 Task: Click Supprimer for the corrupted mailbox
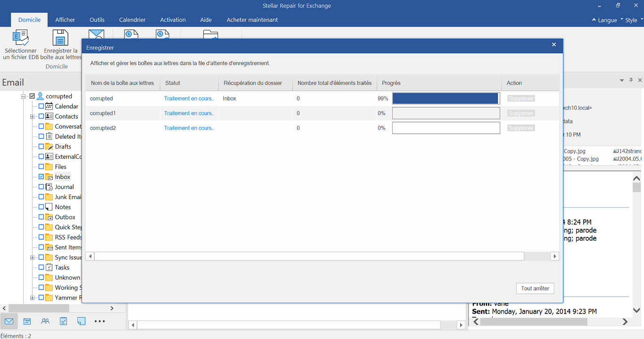521,98
